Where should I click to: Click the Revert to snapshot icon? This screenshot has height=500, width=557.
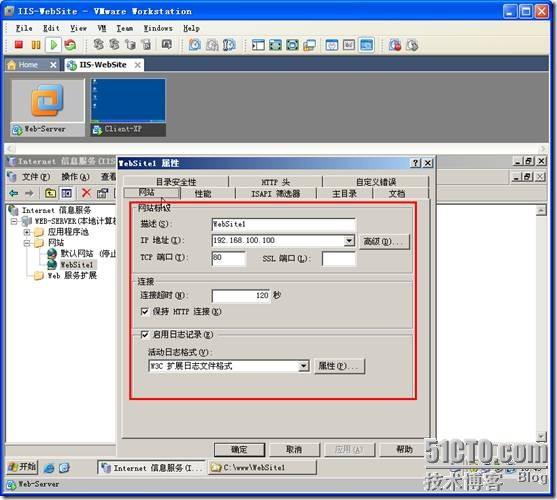pos(212,45)
